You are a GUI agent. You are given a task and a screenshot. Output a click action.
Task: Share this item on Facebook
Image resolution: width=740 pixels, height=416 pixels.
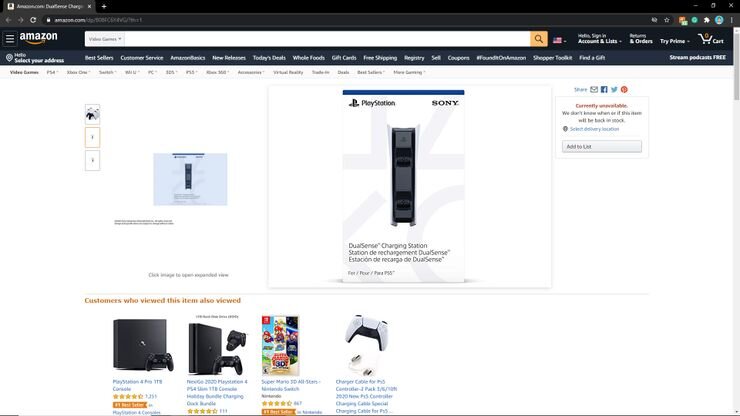(x=604, y=90)
